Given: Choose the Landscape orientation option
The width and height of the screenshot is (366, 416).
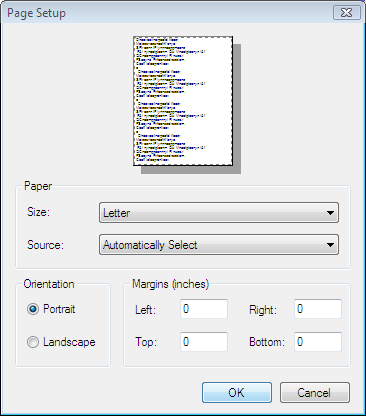Looking at the screenshot, I should tap(33, 342).
